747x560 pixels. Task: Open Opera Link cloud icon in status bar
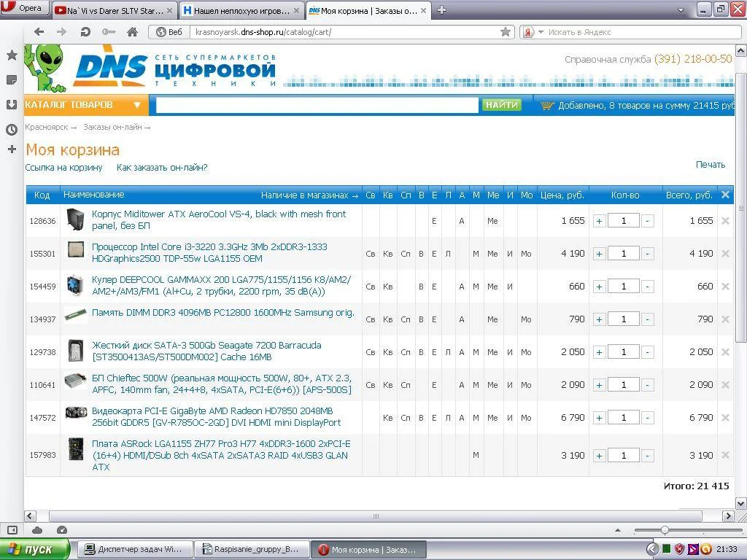(x=37, y=530)
